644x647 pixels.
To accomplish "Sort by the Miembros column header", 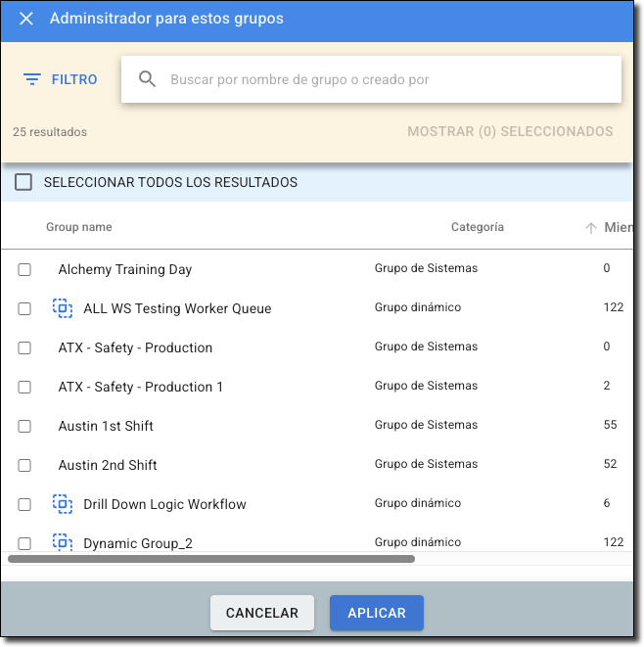I will coord(618,227).
